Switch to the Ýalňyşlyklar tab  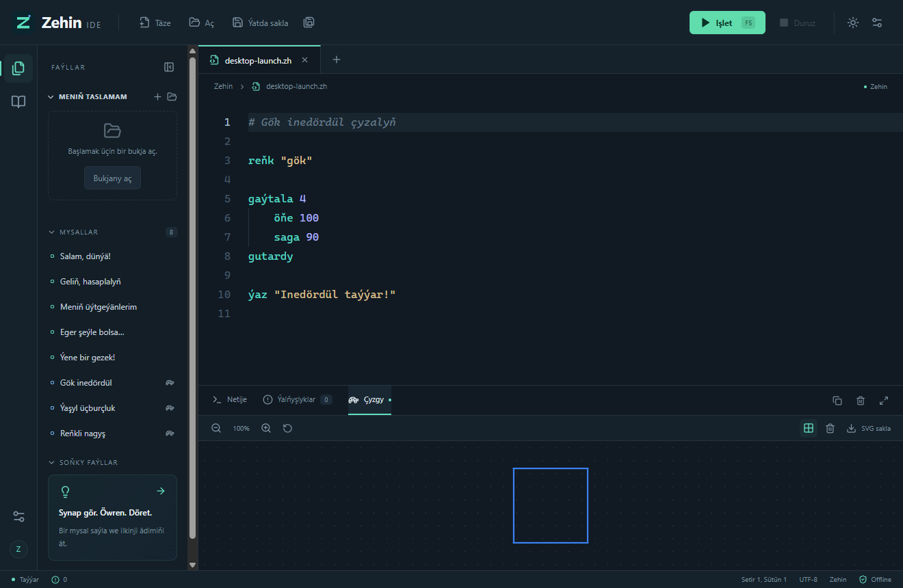(x=298, y=399)
